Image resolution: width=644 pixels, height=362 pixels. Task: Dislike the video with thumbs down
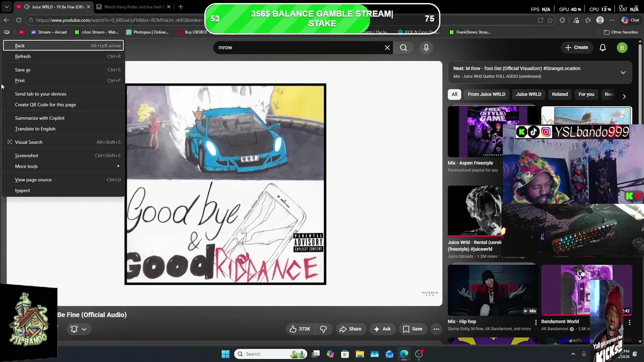[x=324, y=329]
